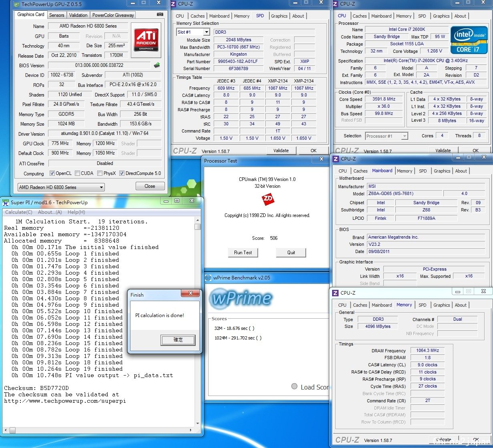Toggle the PhysX checkbox in GPU-Z
This screenshot has width=493, height=448.
100,173
